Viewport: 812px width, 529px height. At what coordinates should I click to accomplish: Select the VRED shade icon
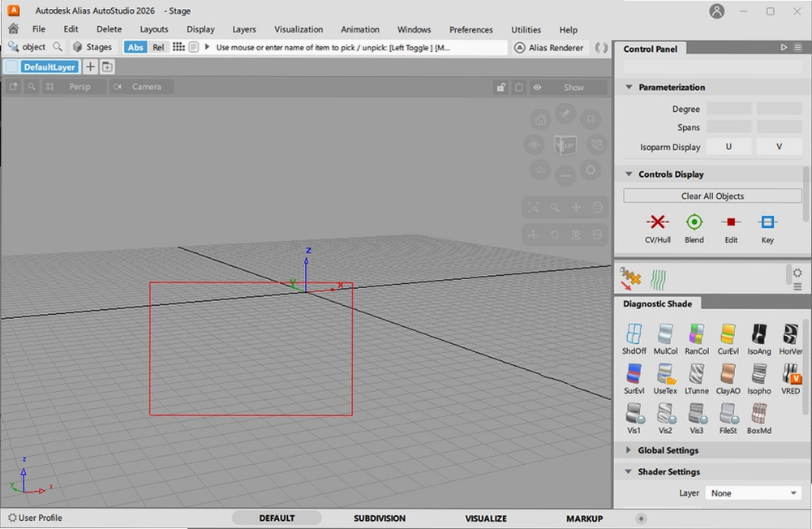click(790, 379)
